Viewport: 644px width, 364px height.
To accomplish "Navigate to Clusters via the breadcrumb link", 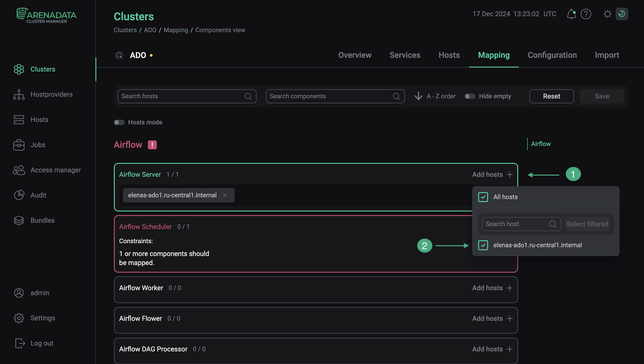I will tap(125, 30).
